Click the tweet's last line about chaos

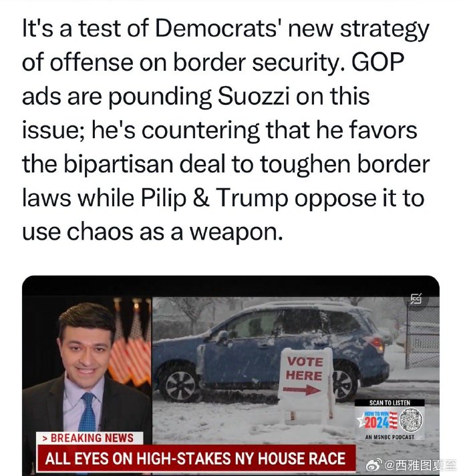tap(152, 232)
